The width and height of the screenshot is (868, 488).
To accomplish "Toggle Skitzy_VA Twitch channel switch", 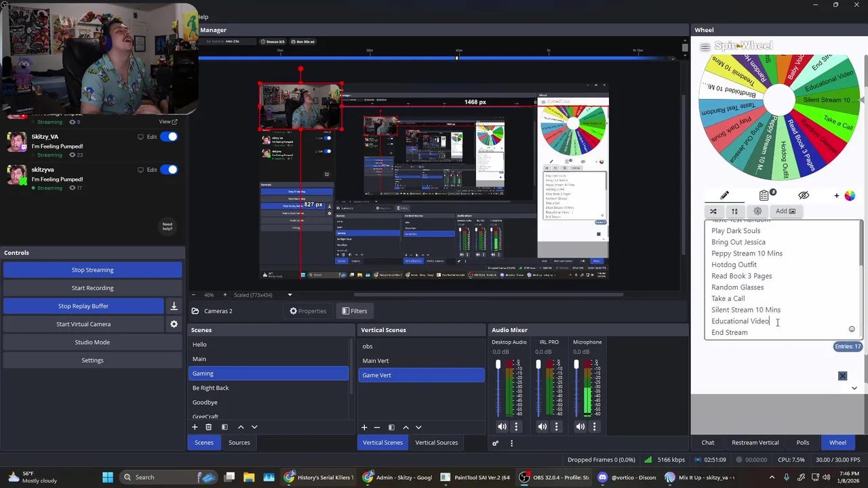I will 170,137.
